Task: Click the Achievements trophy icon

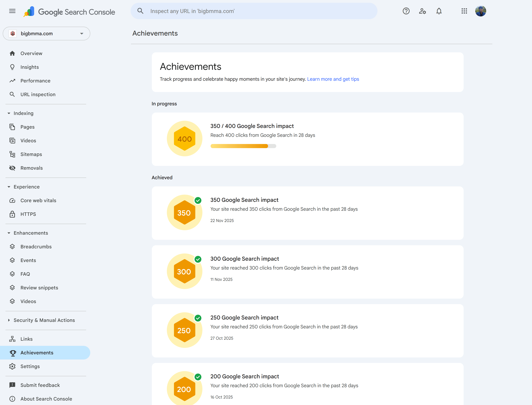Action: (13, 353)
